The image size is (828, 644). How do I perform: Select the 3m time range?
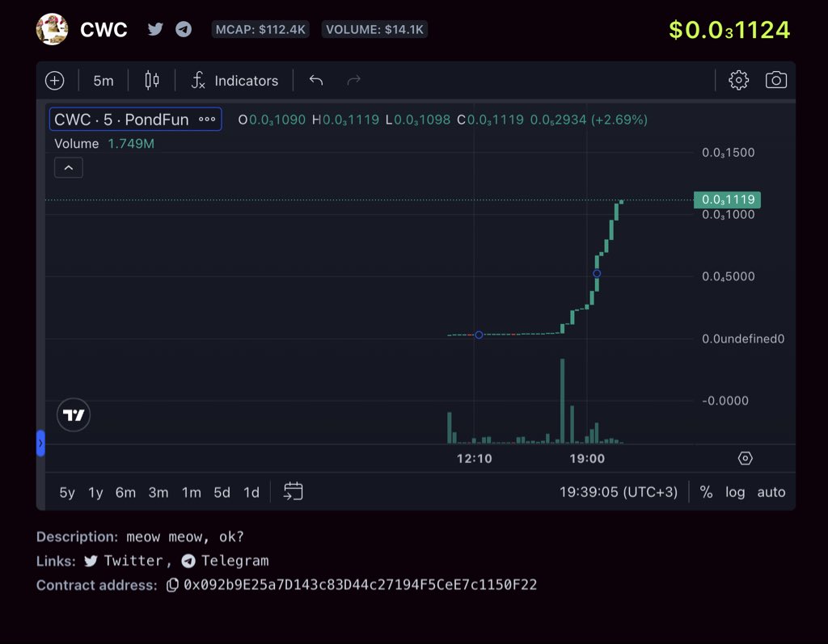(158, 493)
